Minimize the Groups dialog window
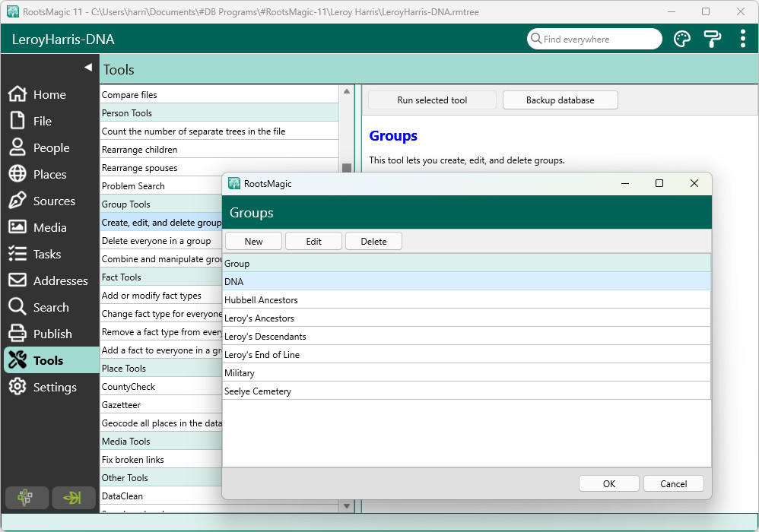 coord(625,183)
